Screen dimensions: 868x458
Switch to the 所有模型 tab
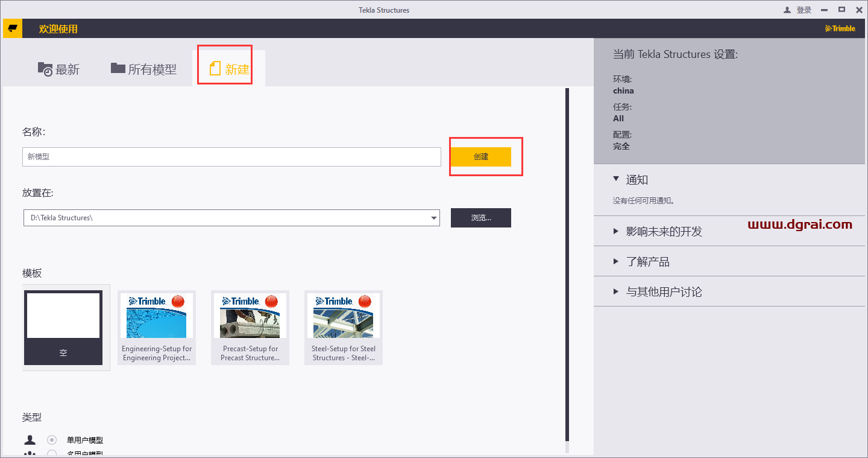(143, 69)
